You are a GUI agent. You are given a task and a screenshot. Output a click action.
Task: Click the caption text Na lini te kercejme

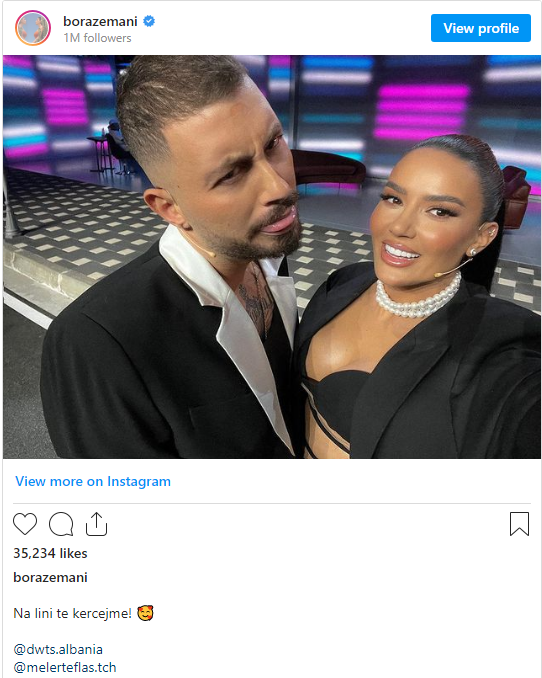(x=72, y=613)
